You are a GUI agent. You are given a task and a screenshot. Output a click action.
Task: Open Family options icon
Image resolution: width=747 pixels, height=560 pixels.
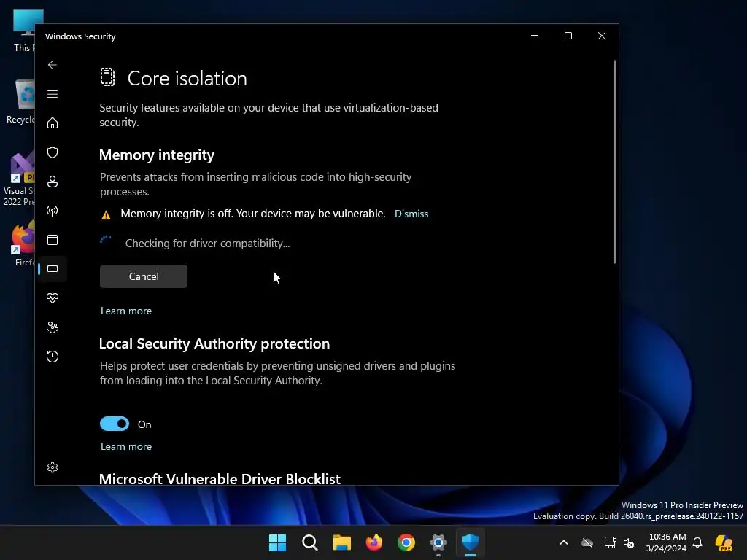pyautogui.click(x=53, y=327)
